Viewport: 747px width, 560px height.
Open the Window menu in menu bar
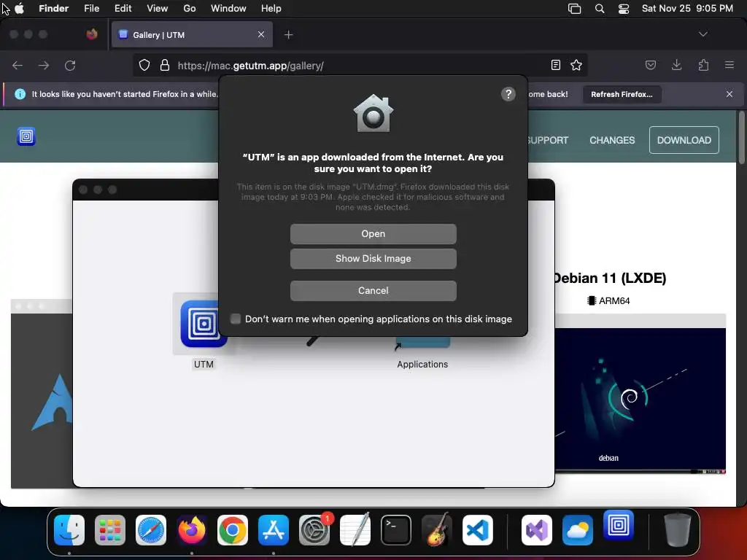coord(228,9)
